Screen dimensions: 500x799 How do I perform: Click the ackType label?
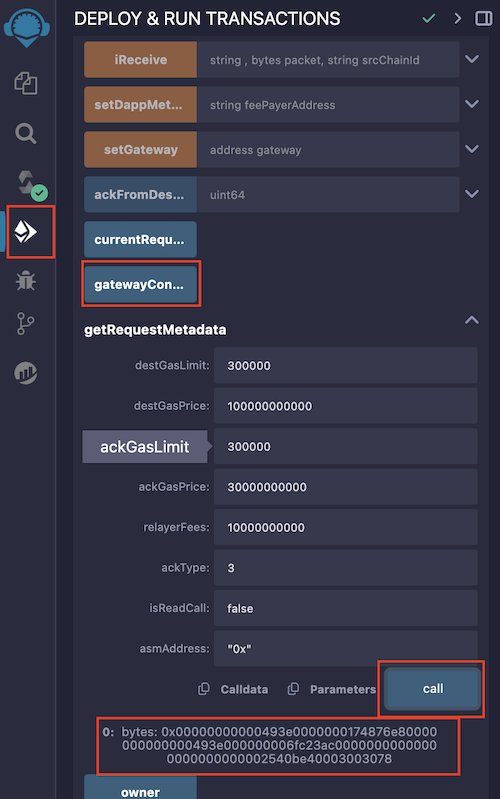(x=186, y=568)
